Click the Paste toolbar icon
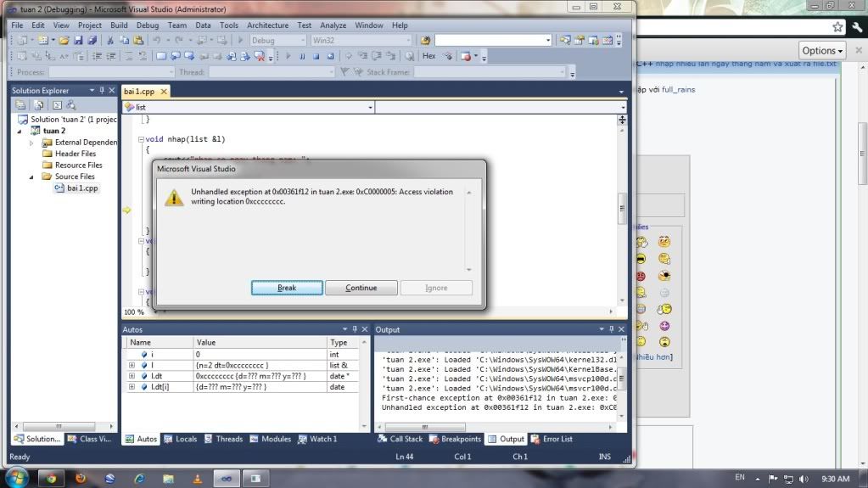 click(x=138, y=41)
